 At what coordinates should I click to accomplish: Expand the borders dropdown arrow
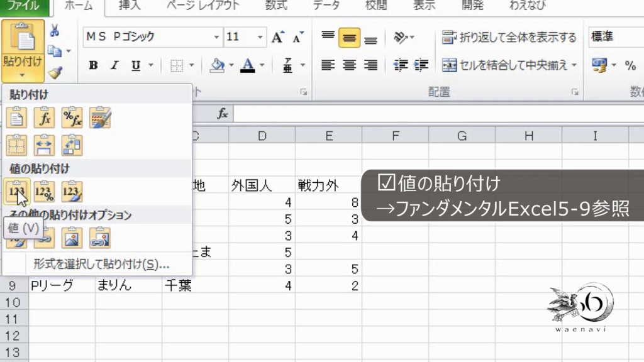(191, 65)
